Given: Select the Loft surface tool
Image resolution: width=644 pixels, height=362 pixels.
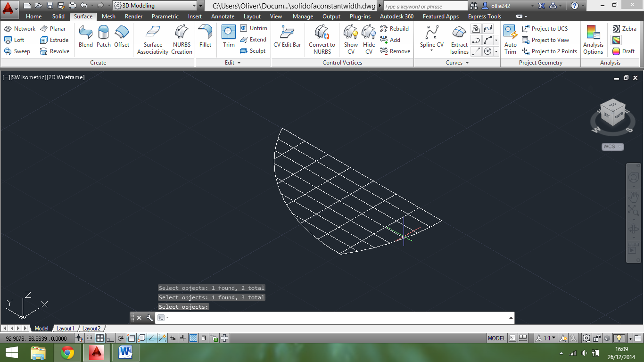Looking at the screenshot, I should click(14, 40).
